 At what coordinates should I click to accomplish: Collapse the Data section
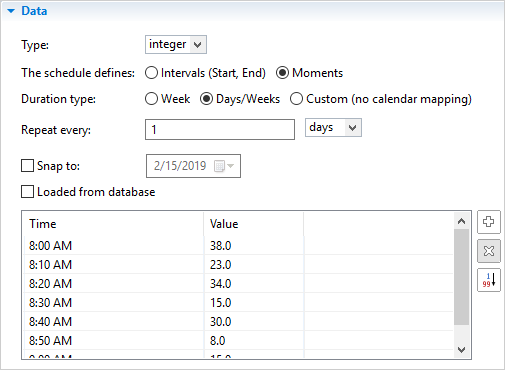coord(11,11)
